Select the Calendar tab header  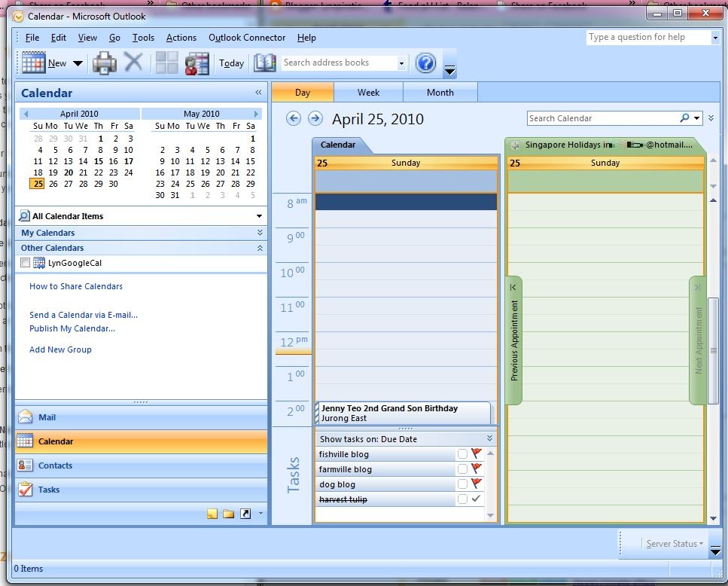tap(338, 145)
